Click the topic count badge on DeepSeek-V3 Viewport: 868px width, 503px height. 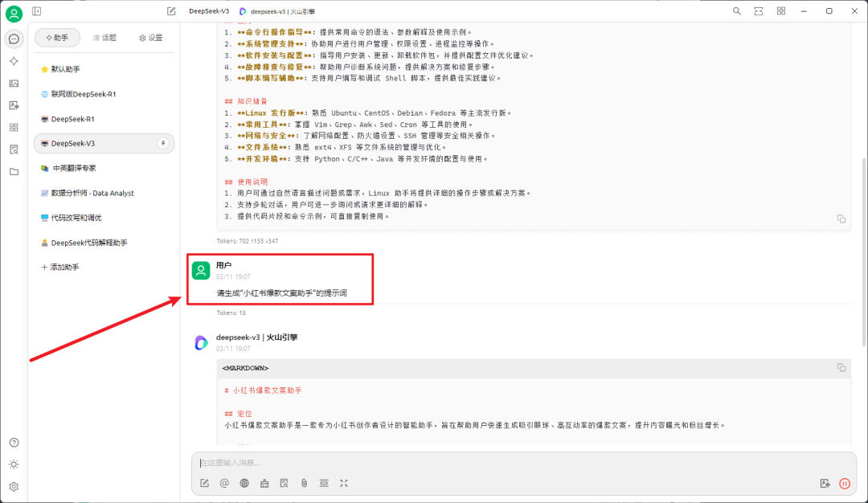pyautogui.click(x=162, y=143)
